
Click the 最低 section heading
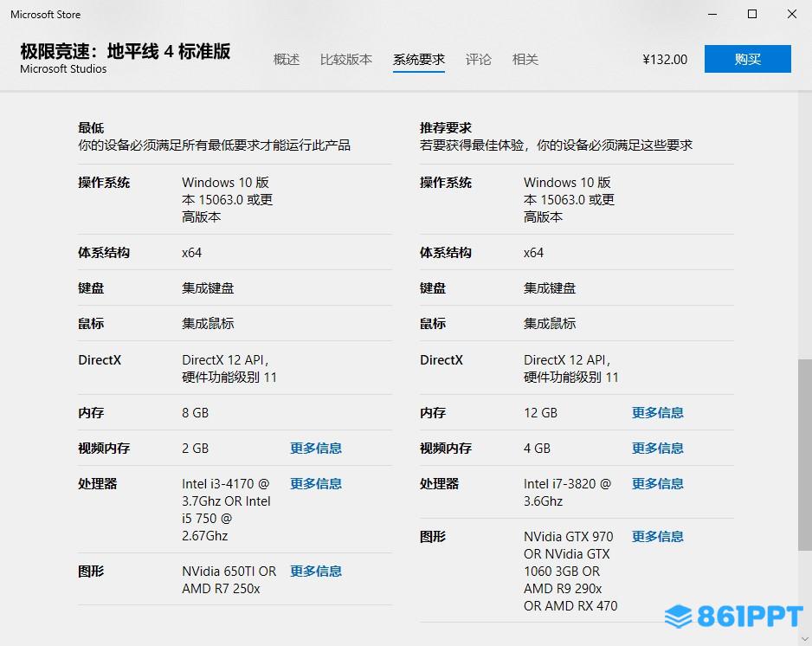(91, 127)
